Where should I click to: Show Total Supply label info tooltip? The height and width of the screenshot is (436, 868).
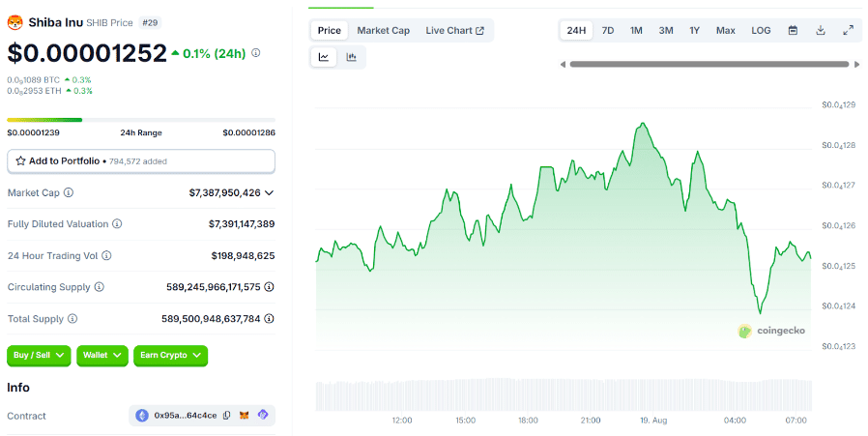click(72, 319)
